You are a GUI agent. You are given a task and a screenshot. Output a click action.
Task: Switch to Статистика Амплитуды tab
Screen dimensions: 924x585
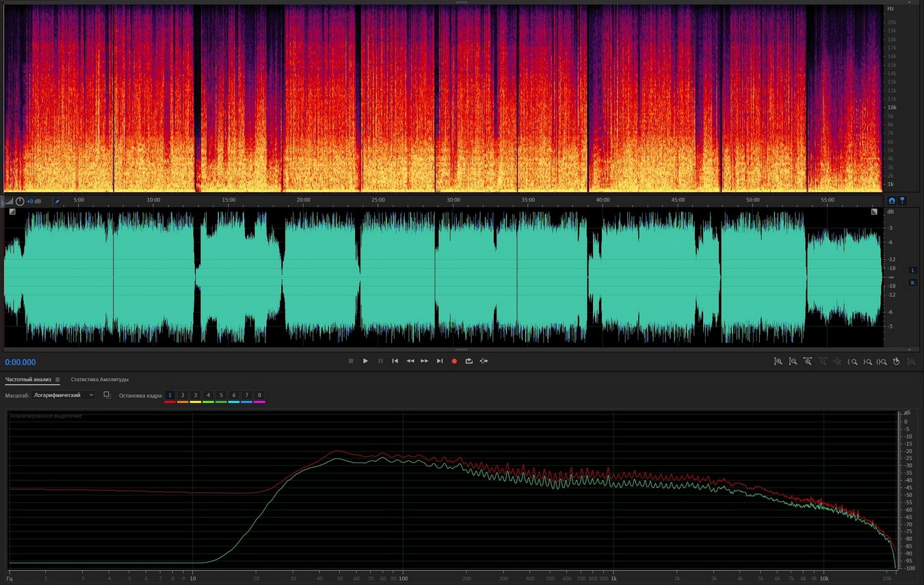point(100,380)
